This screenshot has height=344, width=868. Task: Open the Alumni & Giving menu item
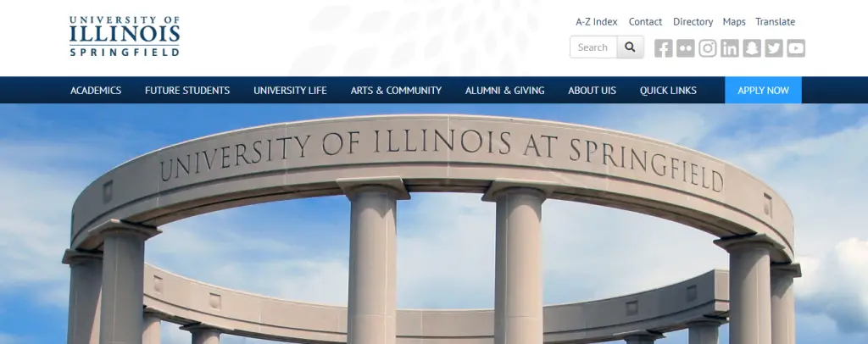(x=505, y=90)
